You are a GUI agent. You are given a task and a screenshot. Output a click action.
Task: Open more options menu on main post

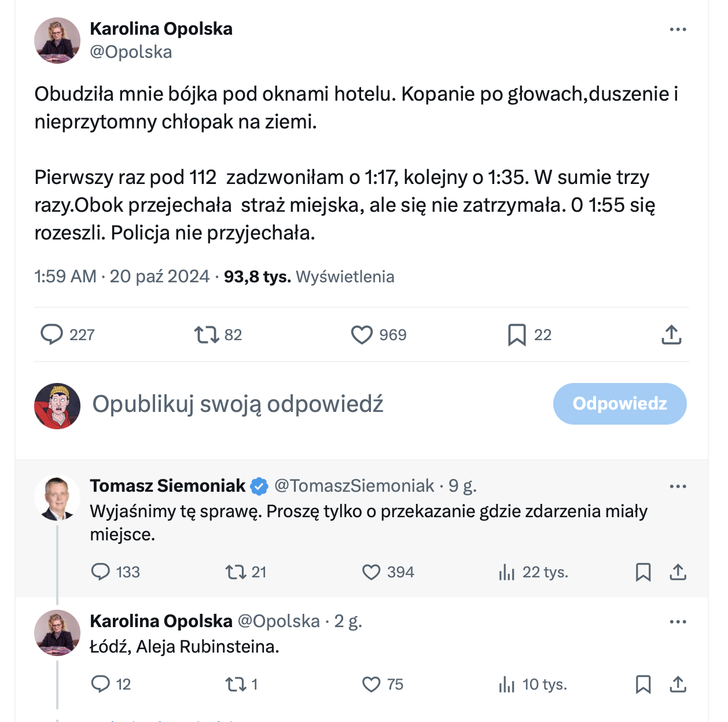click(678, 30)
